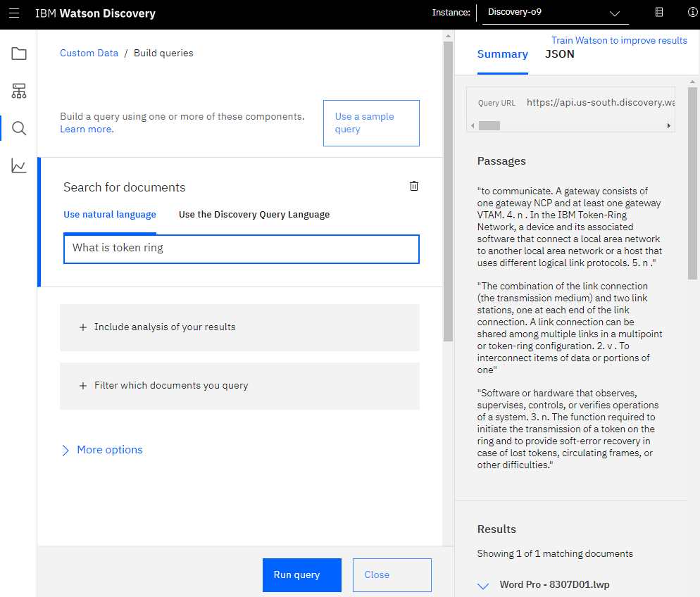Screen dimensions: 700x597
Task: Expand Filter which documents you query
Action: (x=239, y=386)
